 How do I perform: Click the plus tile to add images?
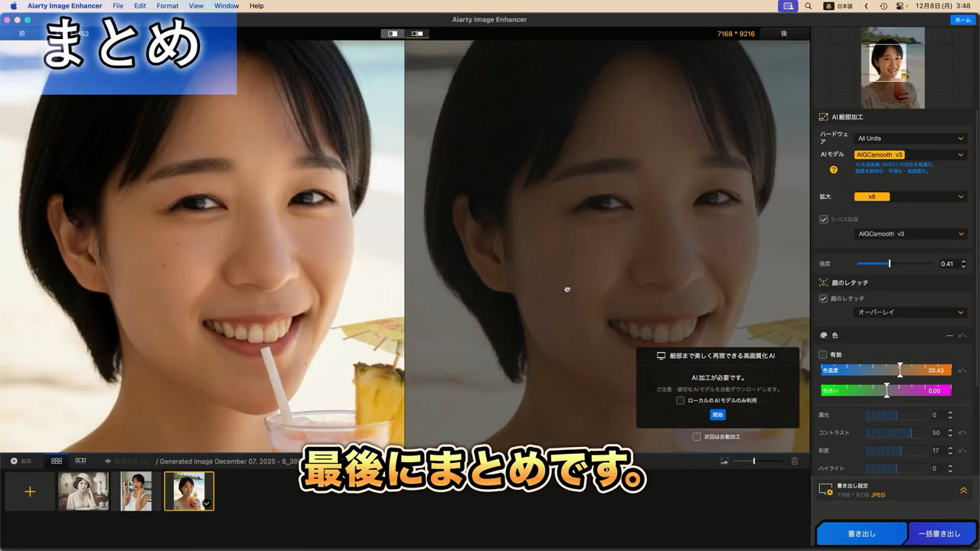point(30,491)
